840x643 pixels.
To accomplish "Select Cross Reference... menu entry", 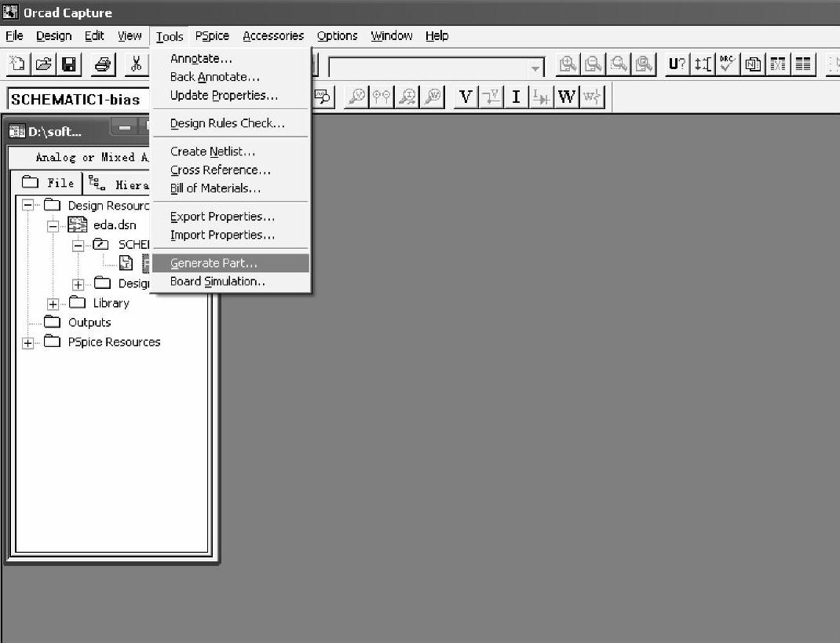I will tap(231, 170).
